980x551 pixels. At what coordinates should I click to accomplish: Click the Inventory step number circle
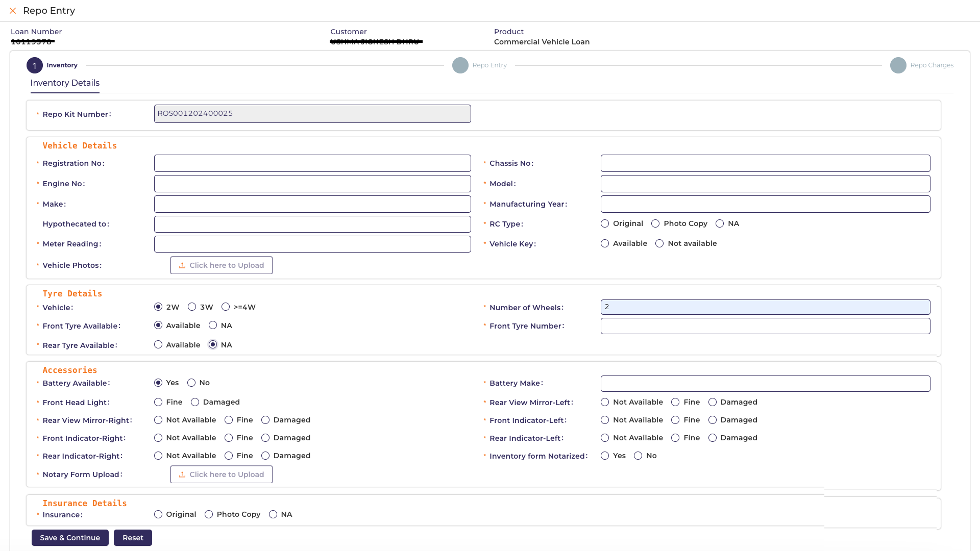tap(35, 65)
